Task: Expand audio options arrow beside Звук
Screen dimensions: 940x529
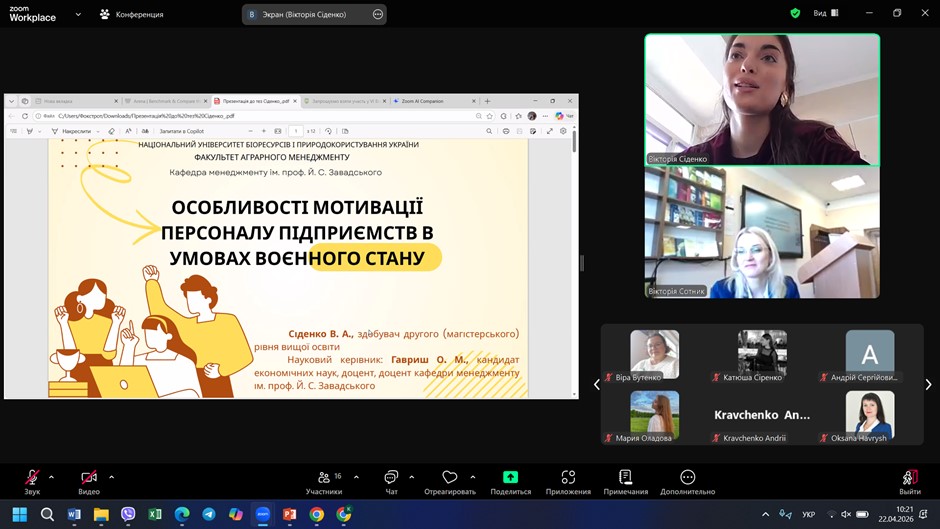Action: pos(52,477)
